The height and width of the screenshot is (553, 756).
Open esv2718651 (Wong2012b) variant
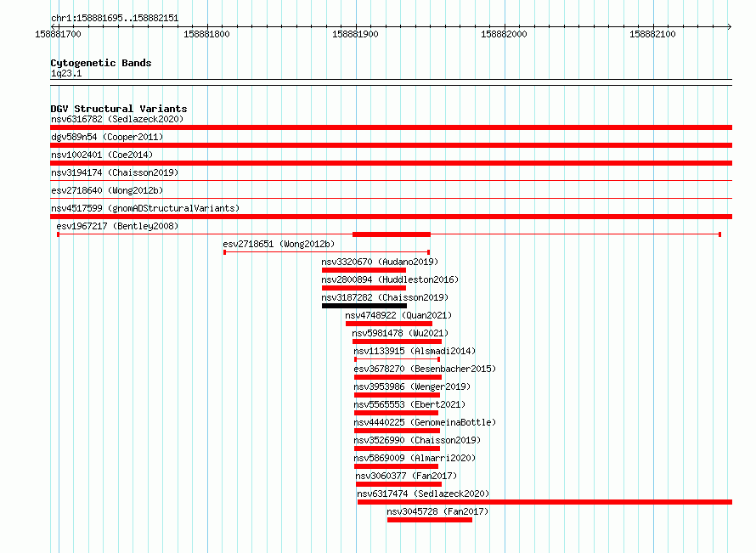279,244
